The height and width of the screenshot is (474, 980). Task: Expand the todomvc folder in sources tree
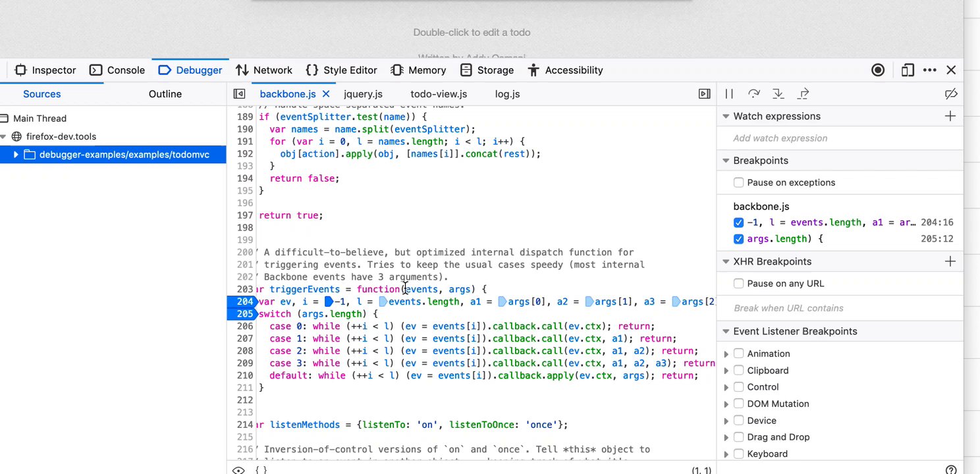tap(16, 155)
